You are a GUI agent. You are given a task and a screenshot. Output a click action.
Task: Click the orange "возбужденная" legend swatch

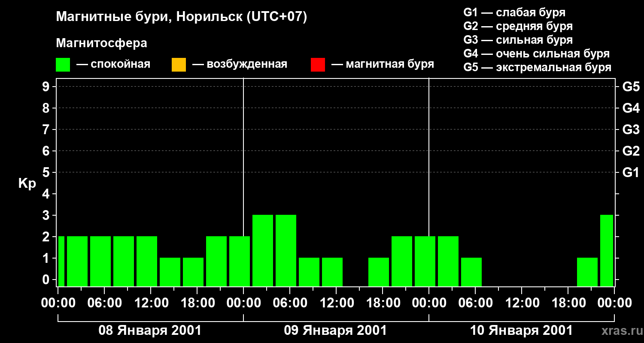(179, 65)
